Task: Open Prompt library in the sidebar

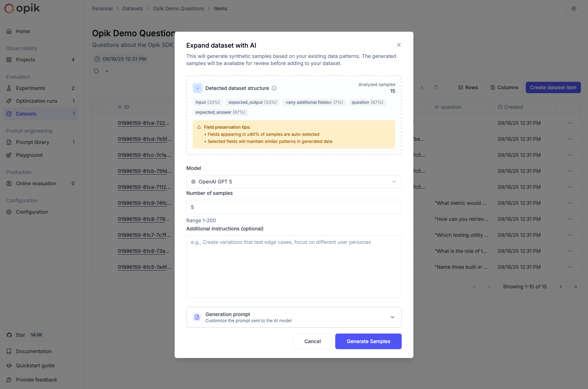Action: 33,142
